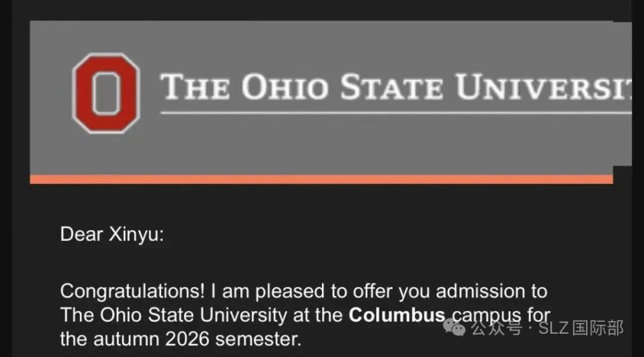Click the orange divider bar below the header
Screen dimensions: 644x357
tap(321, 179)
